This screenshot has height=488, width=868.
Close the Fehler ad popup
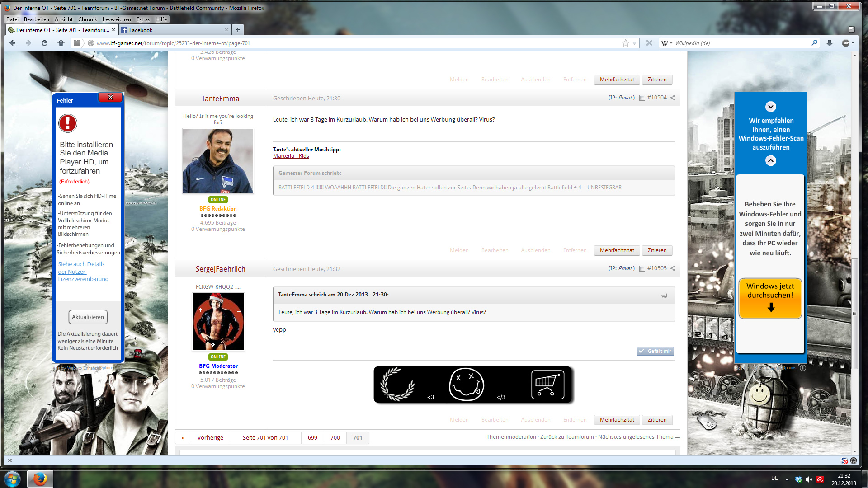110,97
